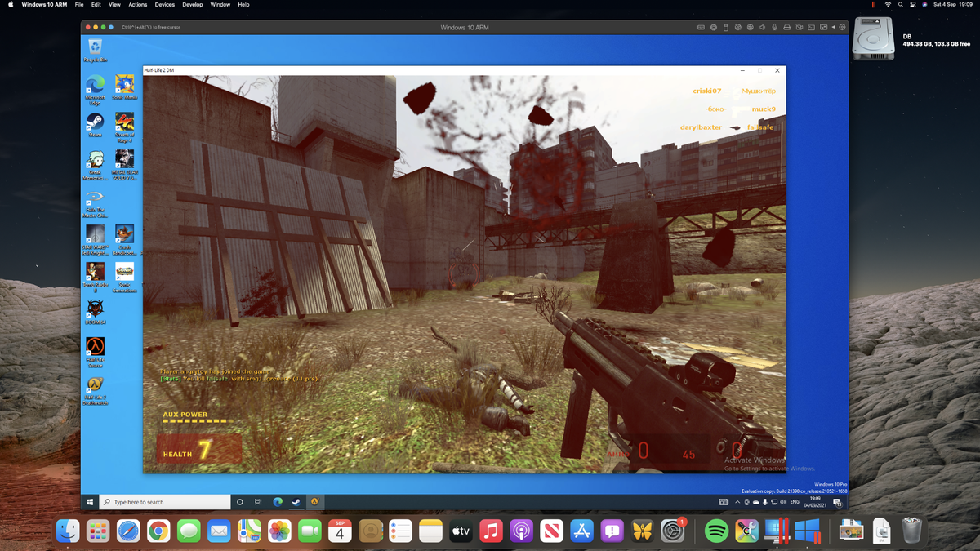Show hidden tray icons chevron
Image resolution: width=980 pixels, height=551 pixels.
tap(737, 502)
